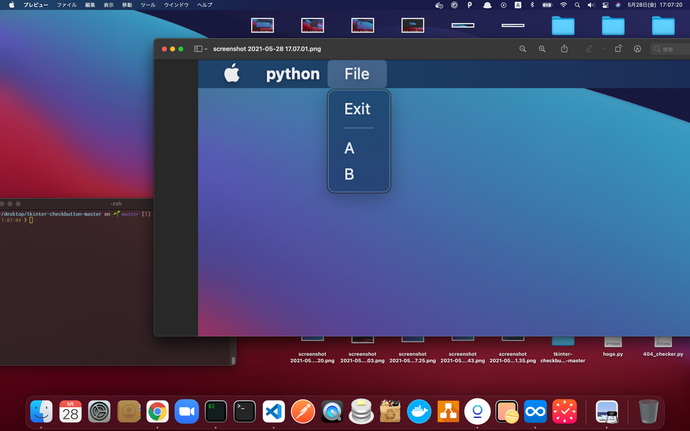This screenshot has height=431, width=690.
Task: Launch Google Chrome from the Dock
Action: click(156, 410)
